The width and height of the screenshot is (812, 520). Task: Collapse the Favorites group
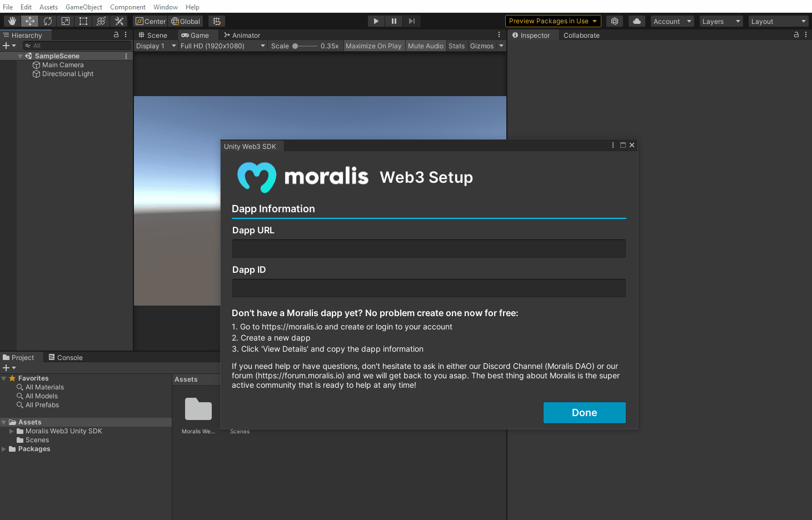(x=4, y=378)
